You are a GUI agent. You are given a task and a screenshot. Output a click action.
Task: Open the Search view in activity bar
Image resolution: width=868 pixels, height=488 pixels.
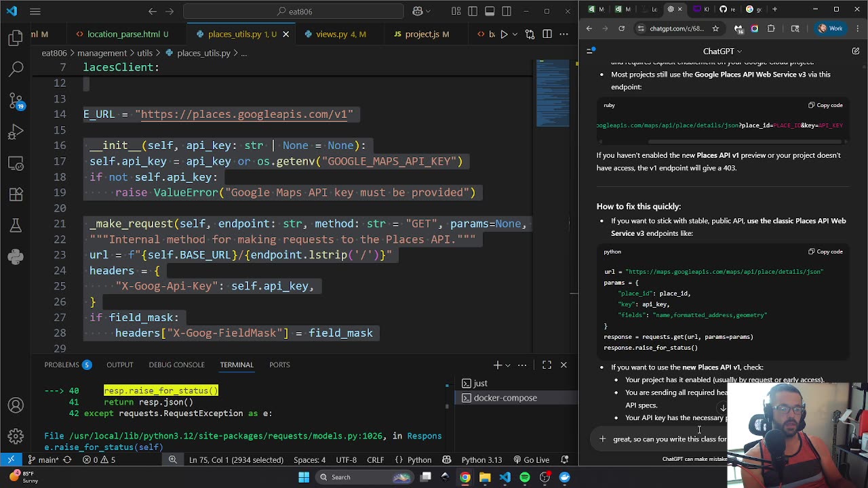pos(16,68)
